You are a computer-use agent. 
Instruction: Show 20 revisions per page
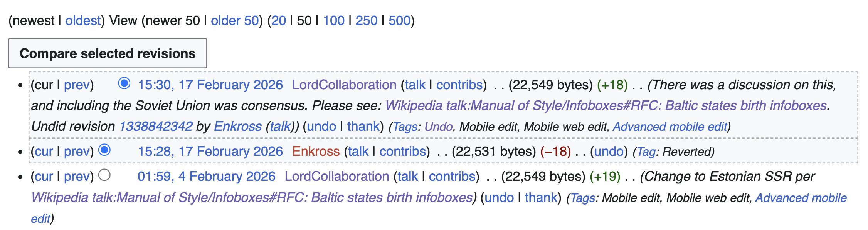[279, 20]
